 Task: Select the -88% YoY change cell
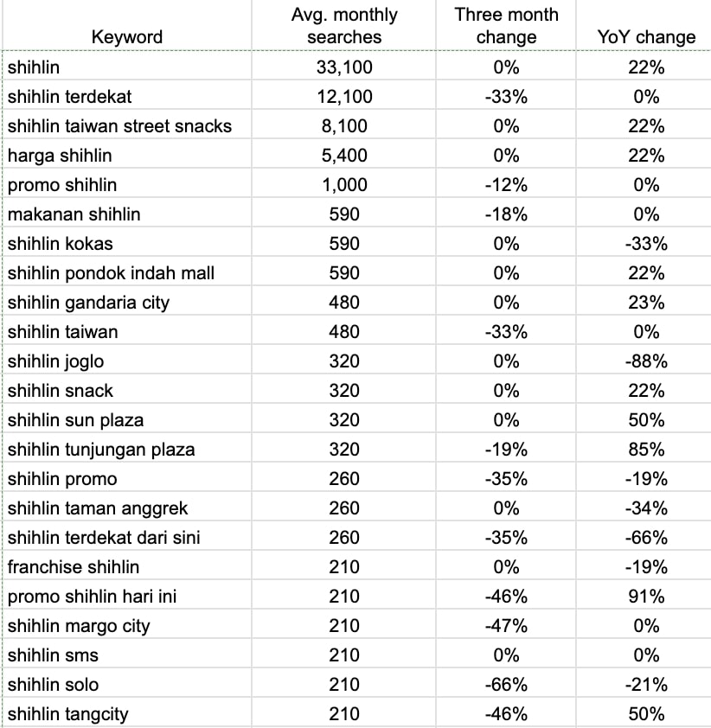click(646, 361)
